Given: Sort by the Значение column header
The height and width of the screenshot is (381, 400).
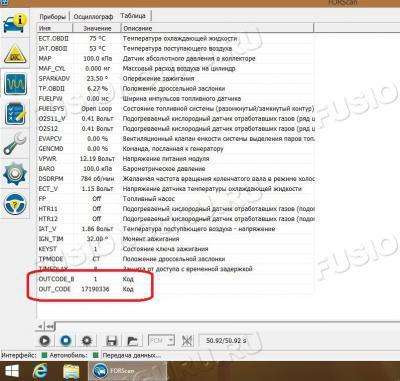Looking at the screenshot, I should click(97, 28).
